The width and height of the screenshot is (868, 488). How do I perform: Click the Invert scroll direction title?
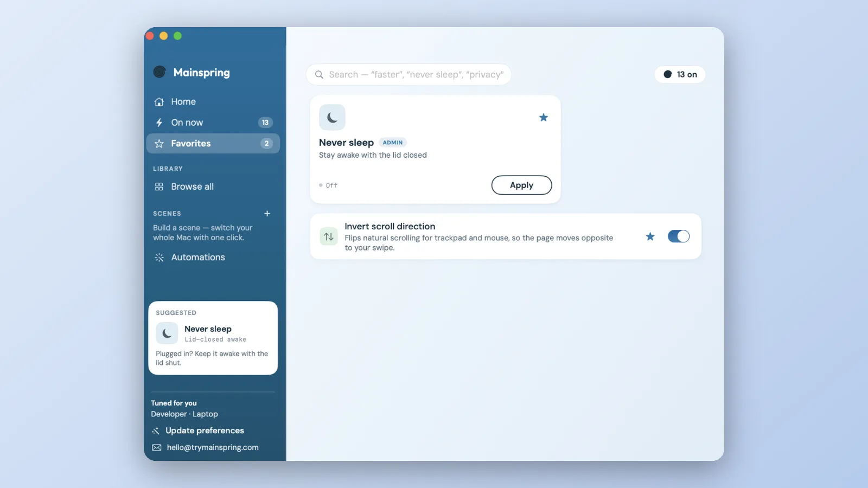point(390,227)
